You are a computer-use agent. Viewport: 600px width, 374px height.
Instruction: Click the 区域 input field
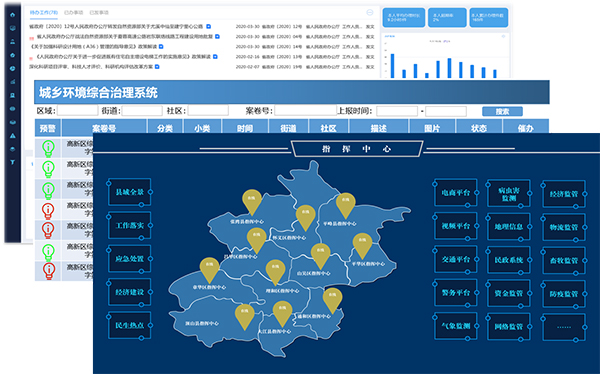point(78,111)
